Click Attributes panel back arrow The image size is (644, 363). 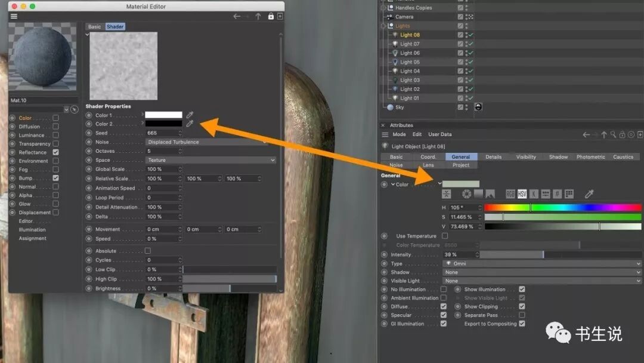click(x=586, y=135)
